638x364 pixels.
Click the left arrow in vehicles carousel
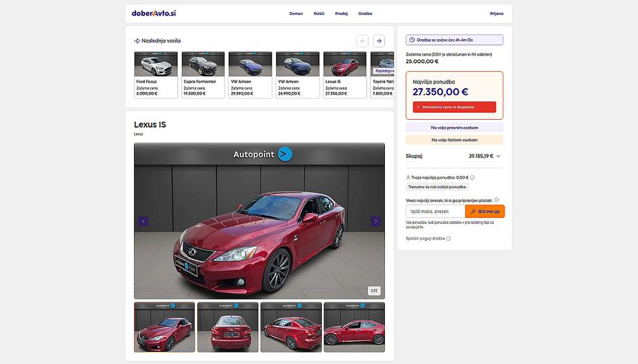(x=363, y=41)
